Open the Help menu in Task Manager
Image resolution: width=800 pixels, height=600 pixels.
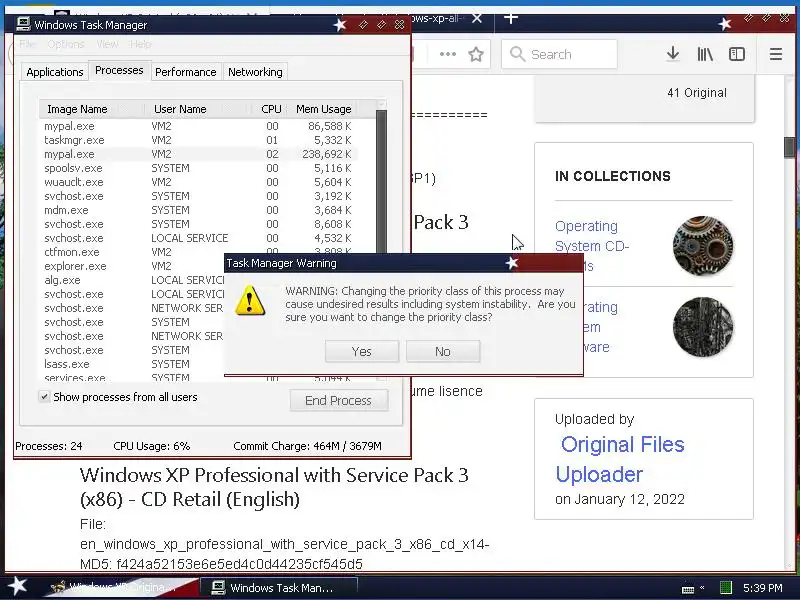coord(140,44)
